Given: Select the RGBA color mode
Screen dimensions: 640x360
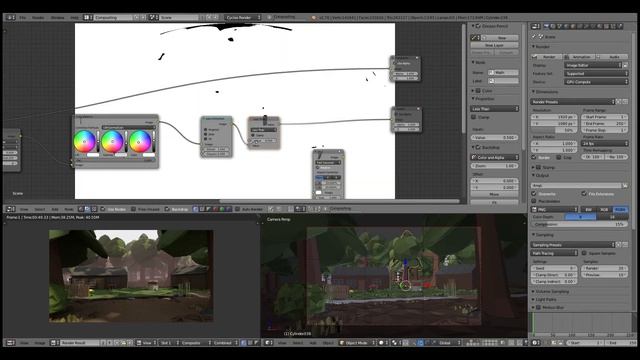Looking at the screenshot, I should [620, 209].
